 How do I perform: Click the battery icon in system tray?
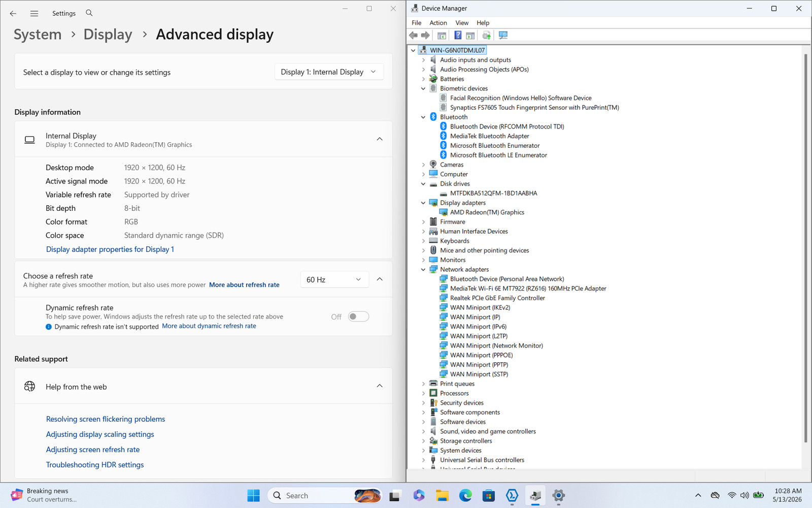(758, 495)
